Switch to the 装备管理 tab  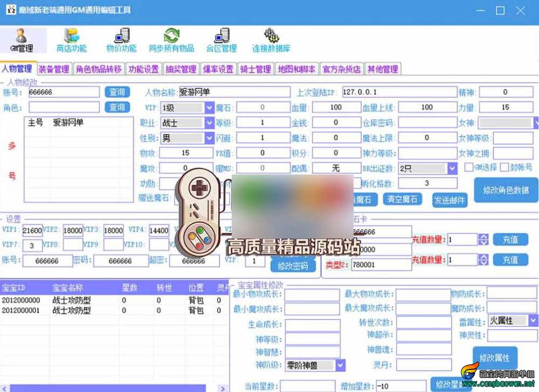point(54,69)
